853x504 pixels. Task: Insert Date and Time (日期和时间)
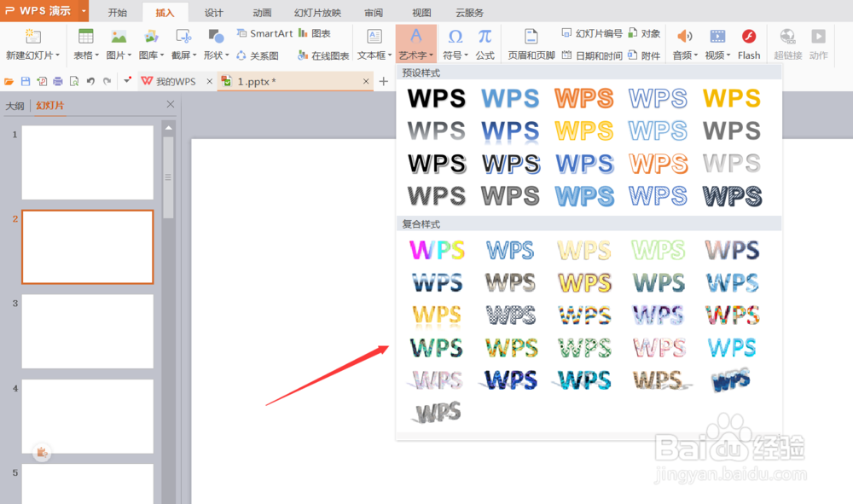[592, 55]
